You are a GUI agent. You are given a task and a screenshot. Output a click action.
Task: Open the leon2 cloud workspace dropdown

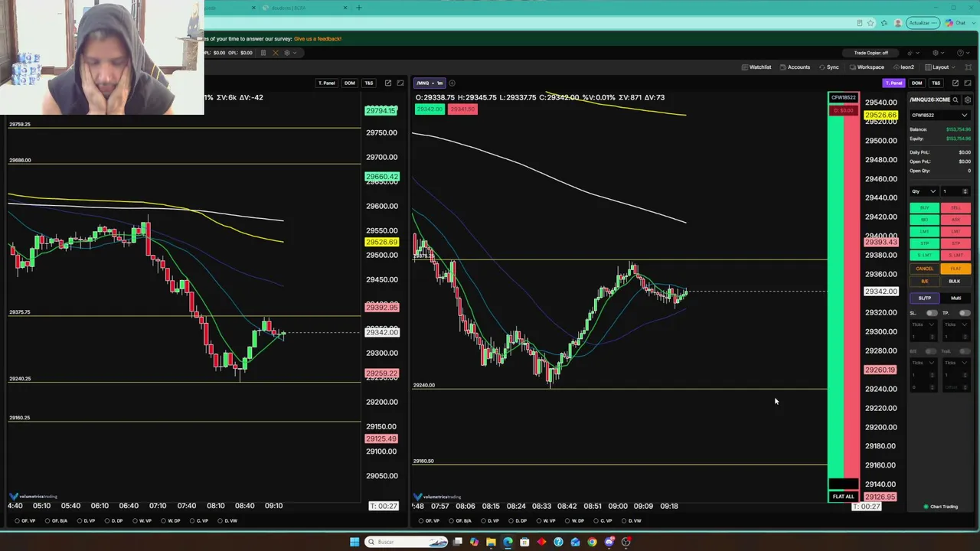tap(903, 67)
